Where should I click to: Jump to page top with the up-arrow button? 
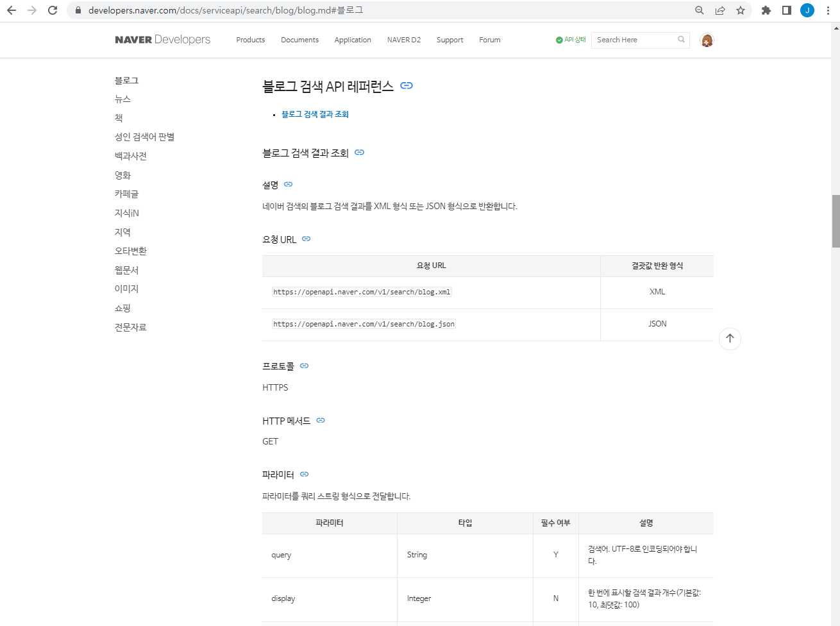pos(730,339)
